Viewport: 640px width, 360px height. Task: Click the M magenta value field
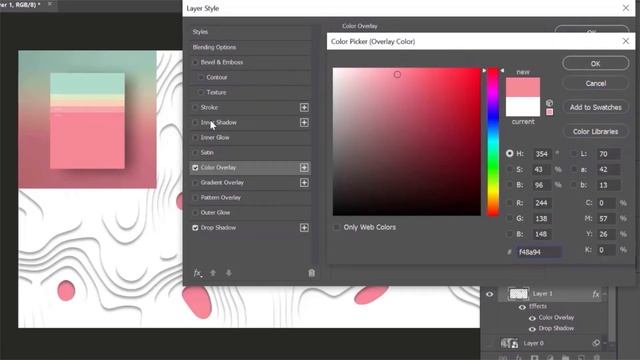point(606,219)
